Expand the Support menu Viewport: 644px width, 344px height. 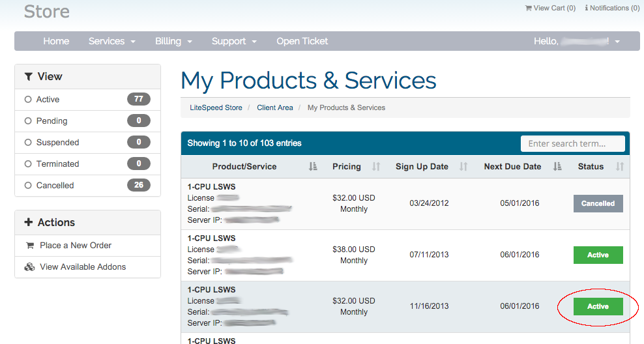(x=234, y=41)
